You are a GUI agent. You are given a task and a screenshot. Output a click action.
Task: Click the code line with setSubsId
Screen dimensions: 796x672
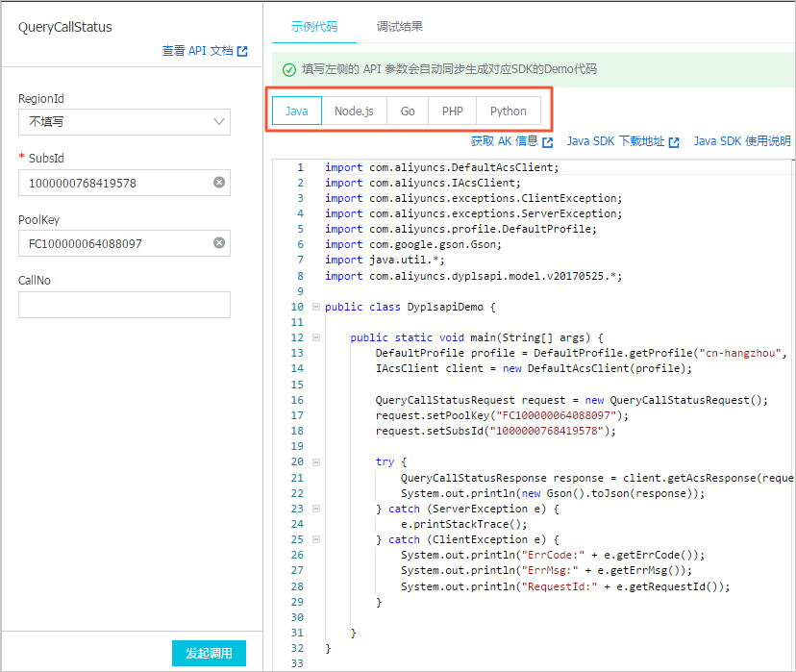point(495,431)
